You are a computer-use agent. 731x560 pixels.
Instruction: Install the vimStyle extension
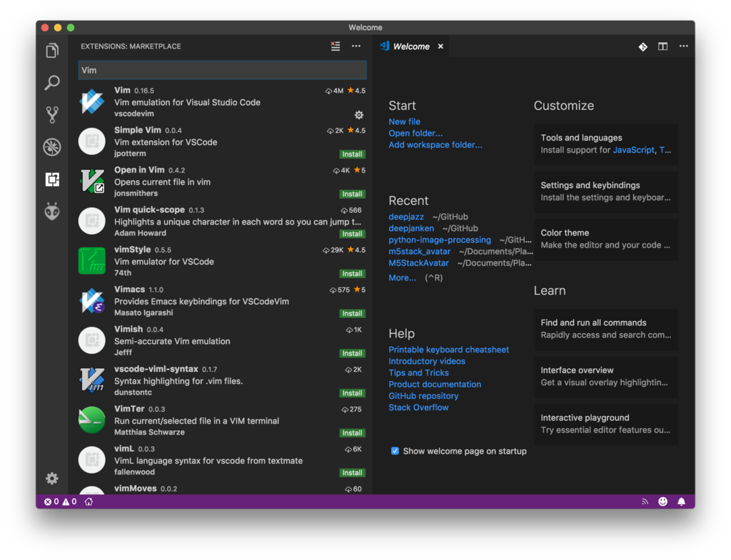[x=352, y=273]
